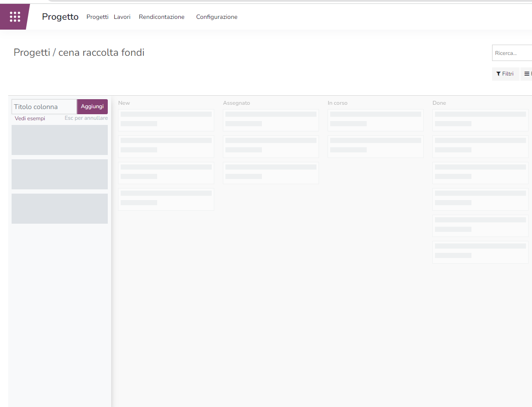Open the Vedi esempi link
The width and height of the screenshot is (532, 407).
[x=30, y=118]
